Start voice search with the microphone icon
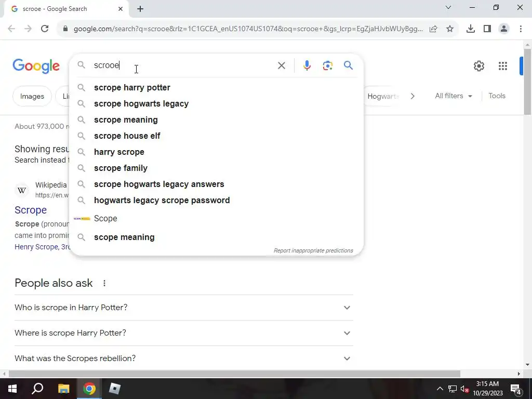Viewport: 532px width, 399px height. pyautogui.click(x=307, y=65)
